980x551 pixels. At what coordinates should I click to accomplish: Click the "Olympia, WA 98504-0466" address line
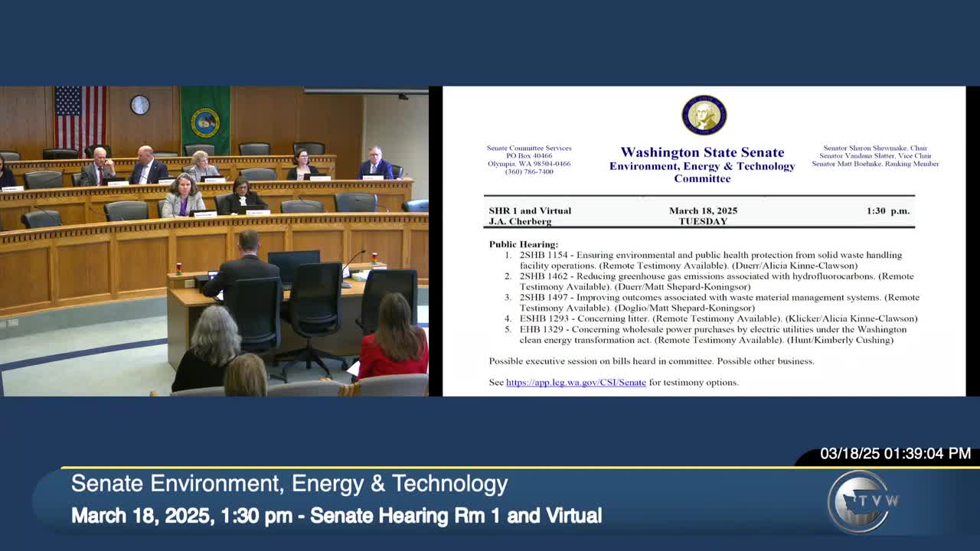coord(529,164)
